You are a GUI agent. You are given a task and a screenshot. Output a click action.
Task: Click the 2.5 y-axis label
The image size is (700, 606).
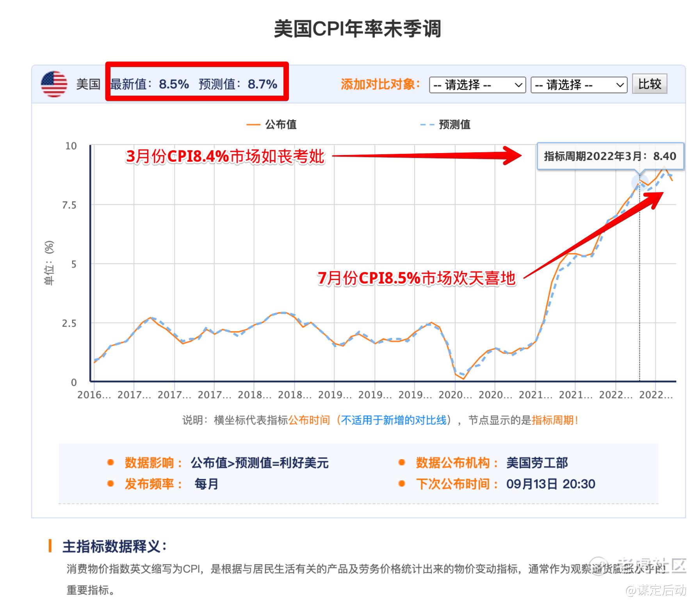(x=69, y=323)
